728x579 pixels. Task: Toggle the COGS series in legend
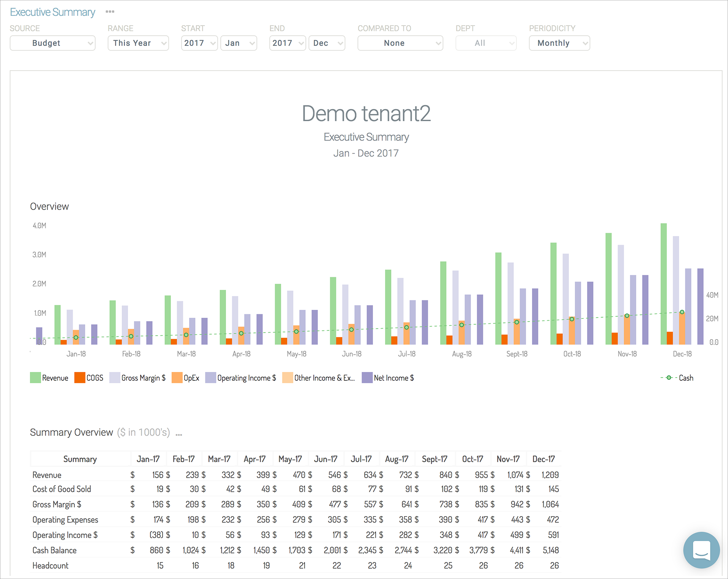click(89, 378)
